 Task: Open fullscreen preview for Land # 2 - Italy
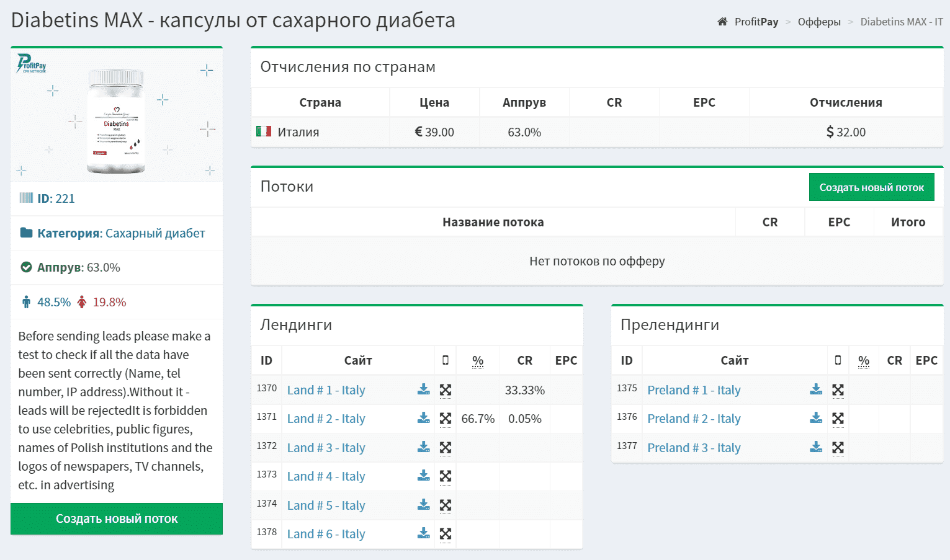coord(446,419)
